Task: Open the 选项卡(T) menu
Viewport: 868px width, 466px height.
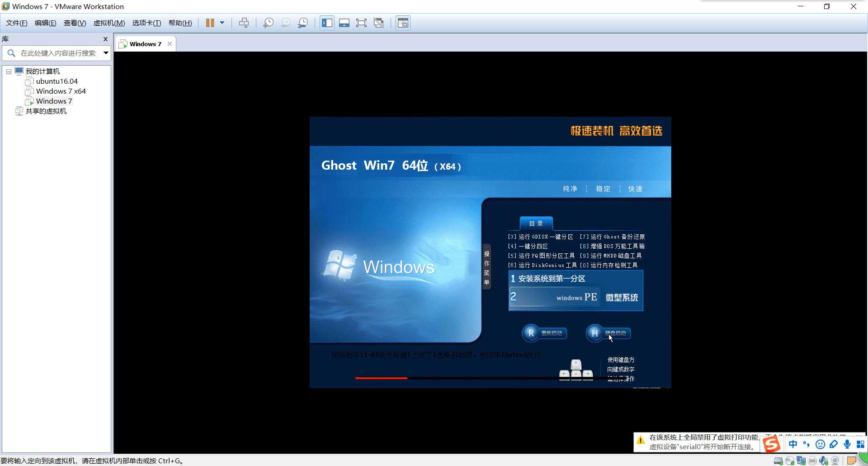Action: point(146,23)
